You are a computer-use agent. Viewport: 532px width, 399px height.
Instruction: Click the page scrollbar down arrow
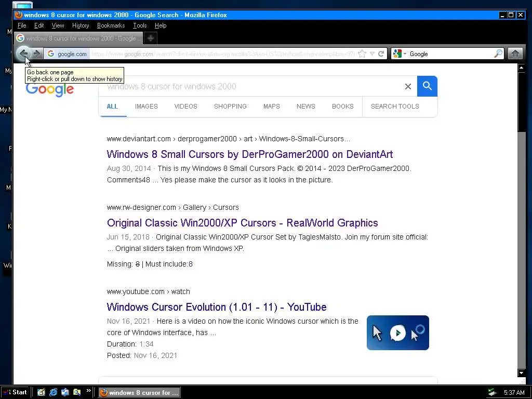522,373
